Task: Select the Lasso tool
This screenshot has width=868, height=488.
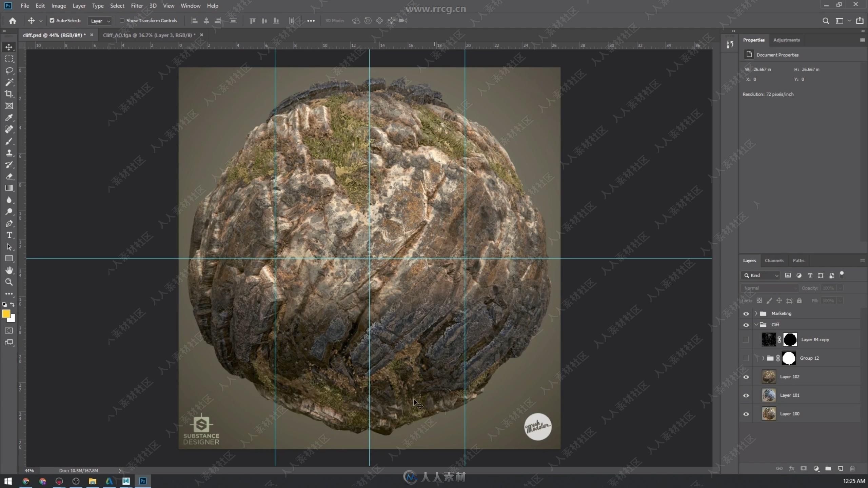Action: (x=9, y=70)
